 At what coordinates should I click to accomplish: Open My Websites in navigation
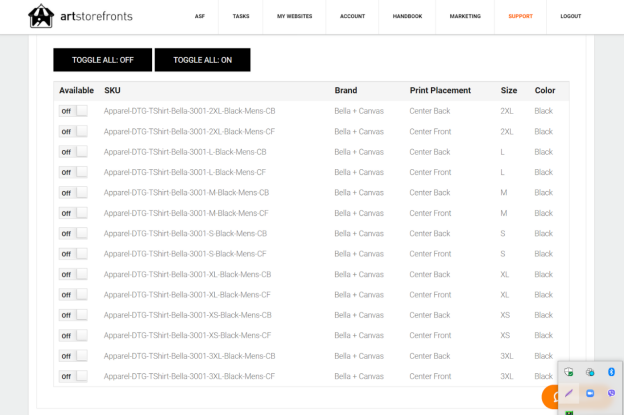(294, 16)
